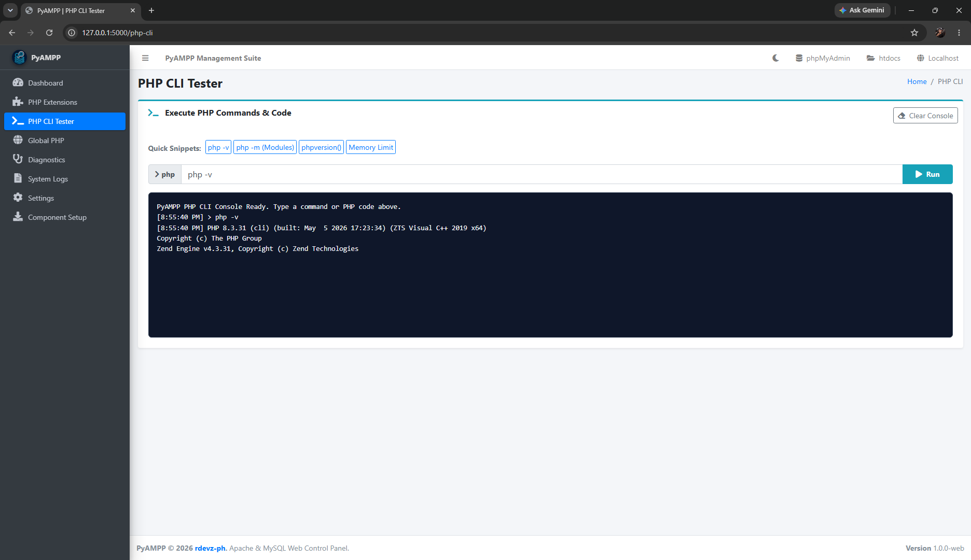
Task: Click the play icon on Run button
Action: [x=919, y=174]
